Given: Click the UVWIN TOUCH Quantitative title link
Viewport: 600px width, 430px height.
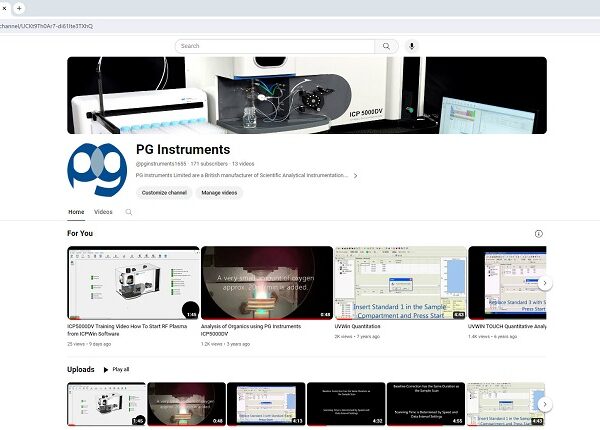Looking at the screenshot, I should (507, 326).
